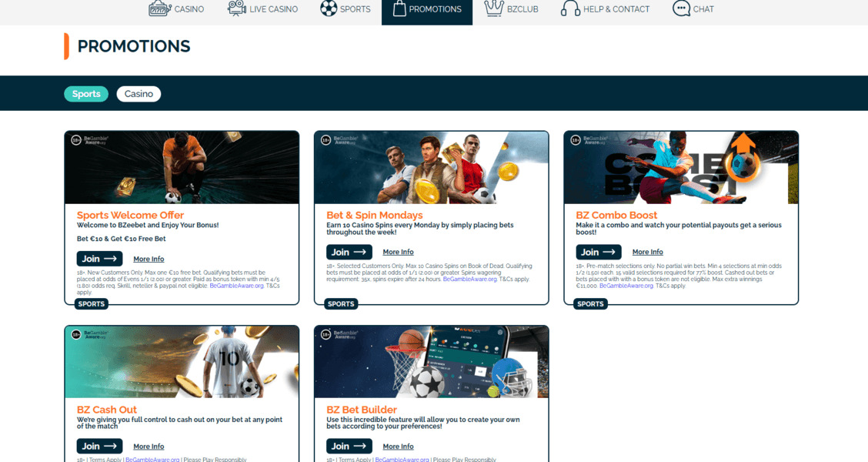Join the BZ Cash Out promotion

(99, 446)
